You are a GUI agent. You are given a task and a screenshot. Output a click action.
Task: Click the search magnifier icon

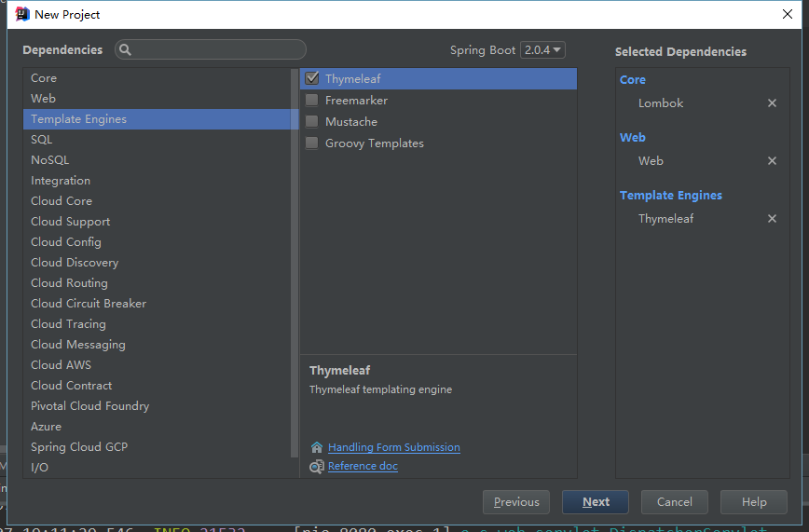[125, 49]
